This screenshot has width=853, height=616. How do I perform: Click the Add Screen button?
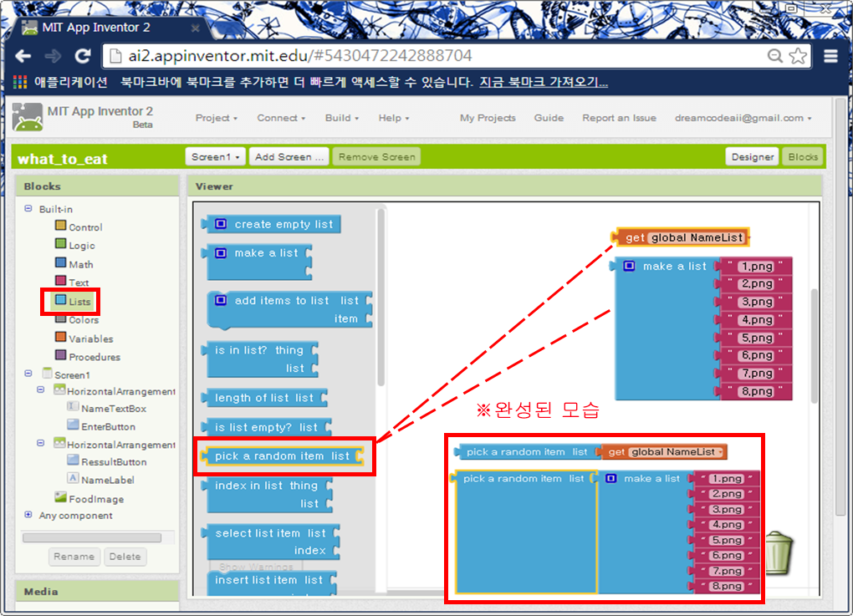click(289, 156)
